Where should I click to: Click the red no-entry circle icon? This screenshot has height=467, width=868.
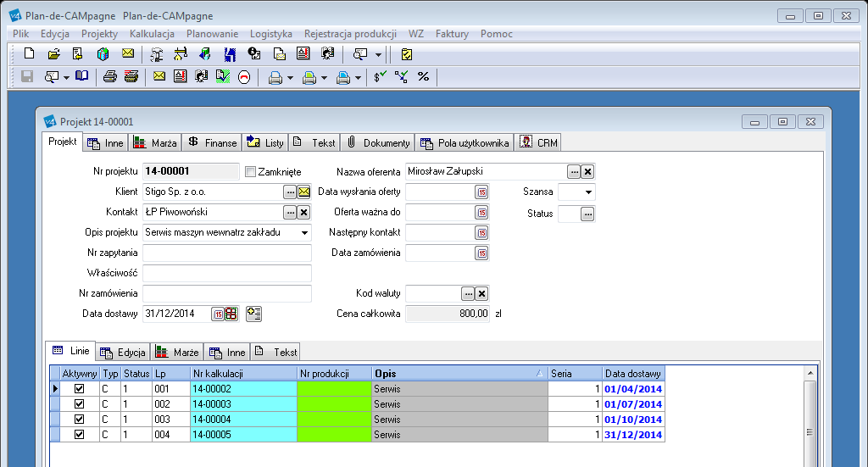coord(244,77)
